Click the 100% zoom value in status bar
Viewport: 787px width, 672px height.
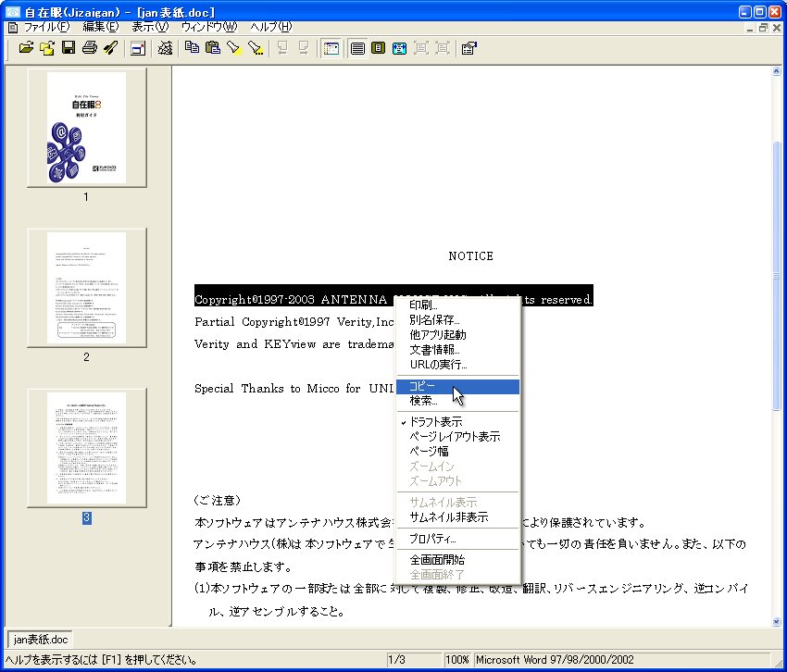456,659
